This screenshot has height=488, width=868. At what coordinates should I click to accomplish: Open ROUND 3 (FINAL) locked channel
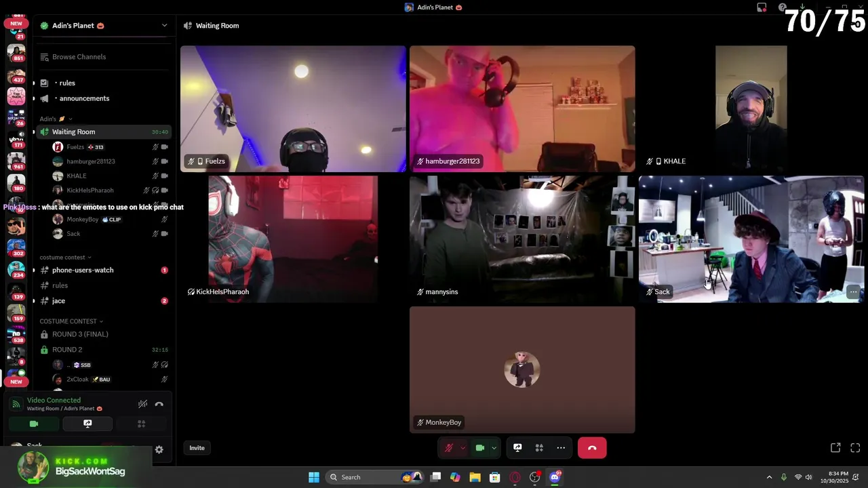pos(103,334)
